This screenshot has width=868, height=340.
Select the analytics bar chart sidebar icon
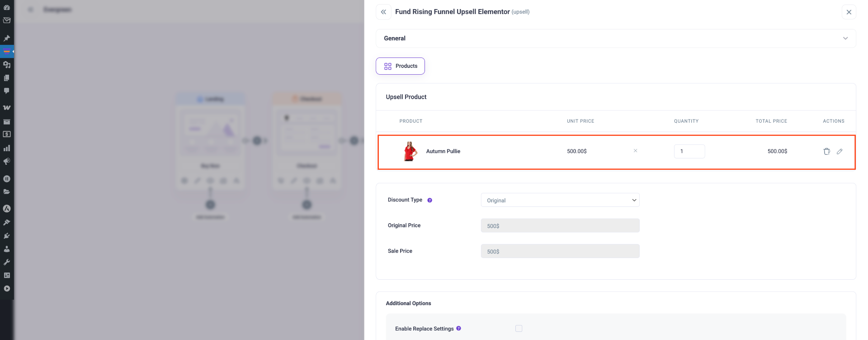(x=7, y=148)
